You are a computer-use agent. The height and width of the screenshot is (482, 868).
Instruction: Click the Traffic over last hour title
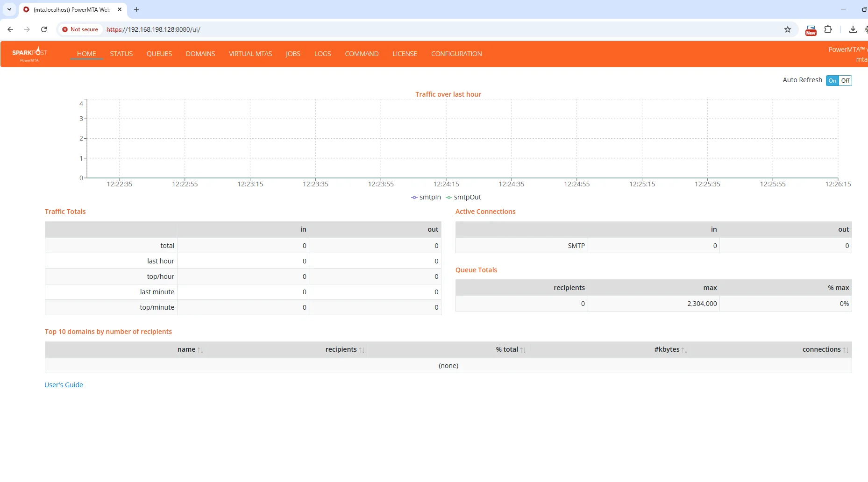point(448,94)
